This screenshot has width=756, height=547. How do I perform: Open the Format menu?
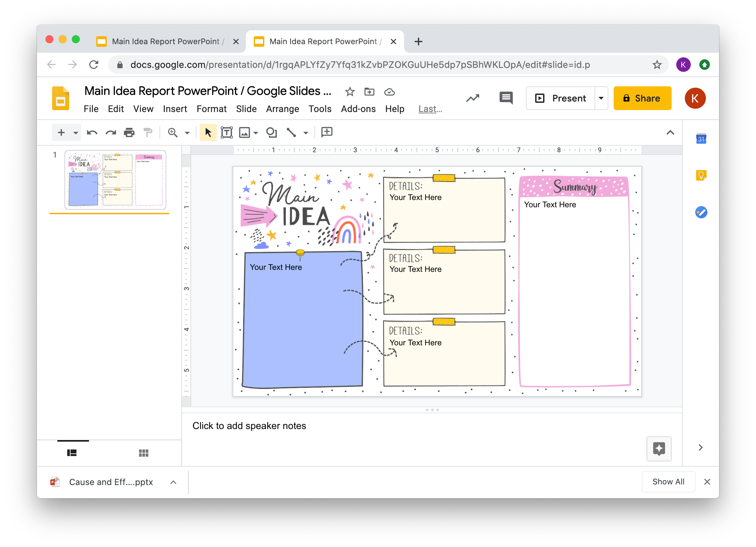tap(212, 109)
